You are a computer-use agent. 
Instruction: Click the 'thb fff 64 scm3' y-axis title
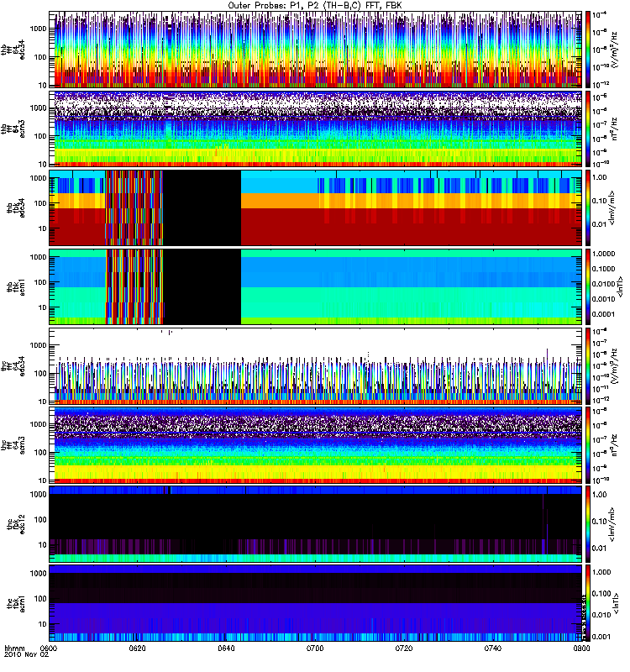(x=13, y=129)
